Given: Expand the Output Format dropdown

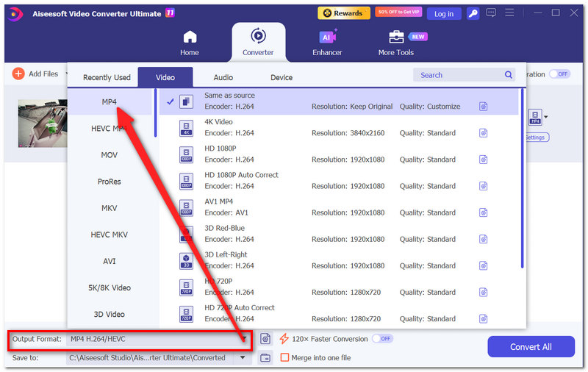Looking at the screenshot, I should pos(244,339).
